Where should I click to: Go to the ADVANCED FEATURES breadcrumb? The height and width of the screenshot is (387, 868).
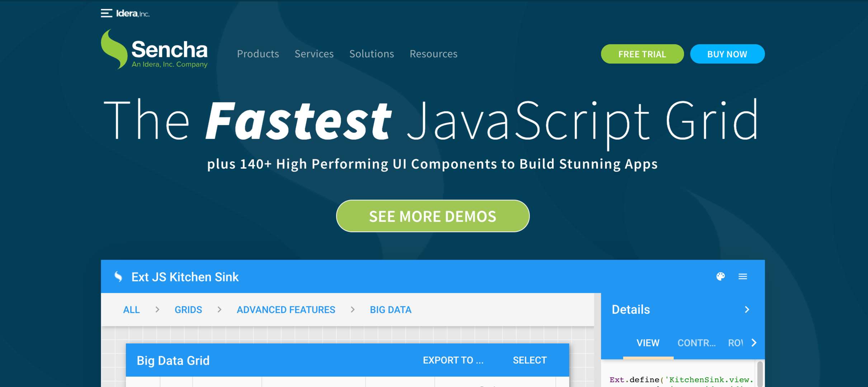tap(286, 310)
